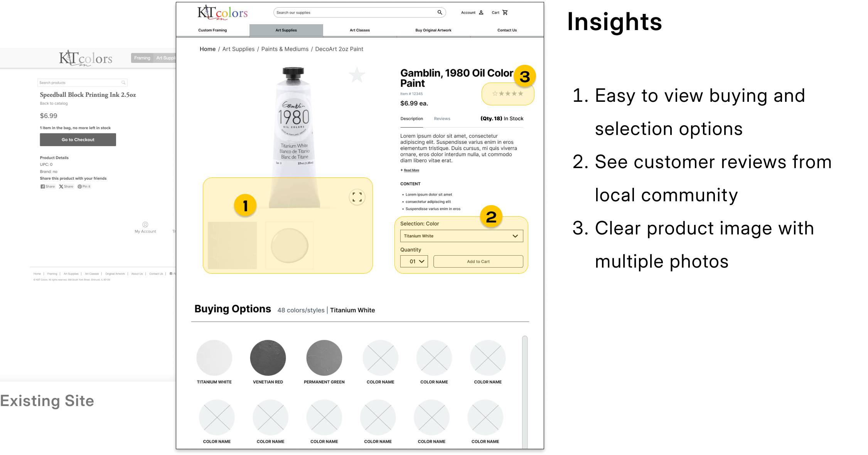The height and width of the screenshot is (455, 868).
Task: Click Back to catalog link
Action: pos(54,103)
